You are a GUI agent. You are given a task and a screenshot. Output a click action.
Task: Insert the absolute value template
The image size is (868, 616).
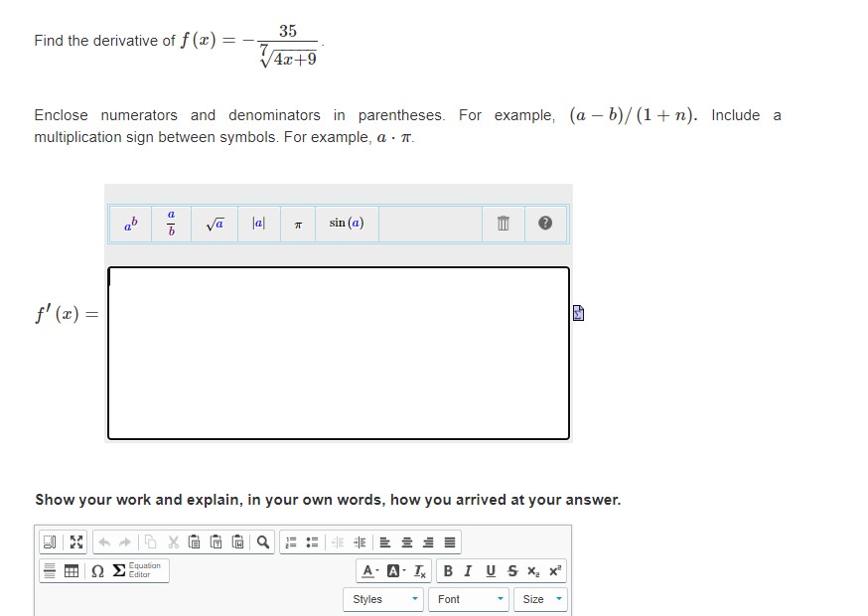pyautogui.click(x=257, y=224)
